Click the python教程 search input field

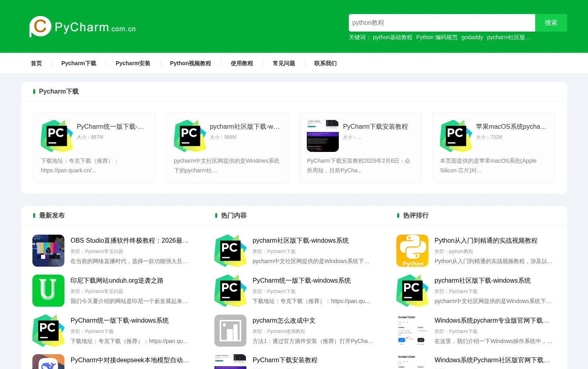[x=442, y=23]
